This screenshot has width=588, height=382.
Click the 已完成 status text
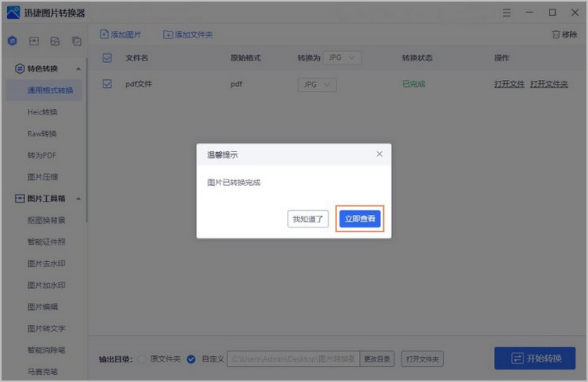tap(414, 84)
